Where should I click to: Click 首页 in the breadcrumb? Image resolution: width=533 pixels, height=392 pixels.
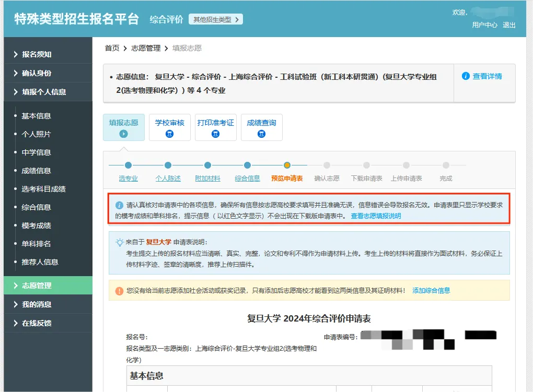112,48
